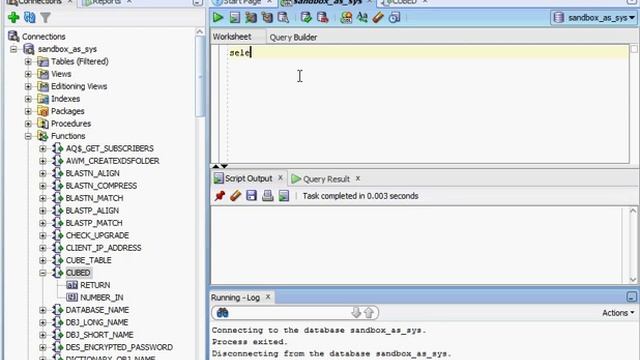Expand the Editioning Views node
The width and height of the screenshot is (640, 360).
tap(28, 87)
